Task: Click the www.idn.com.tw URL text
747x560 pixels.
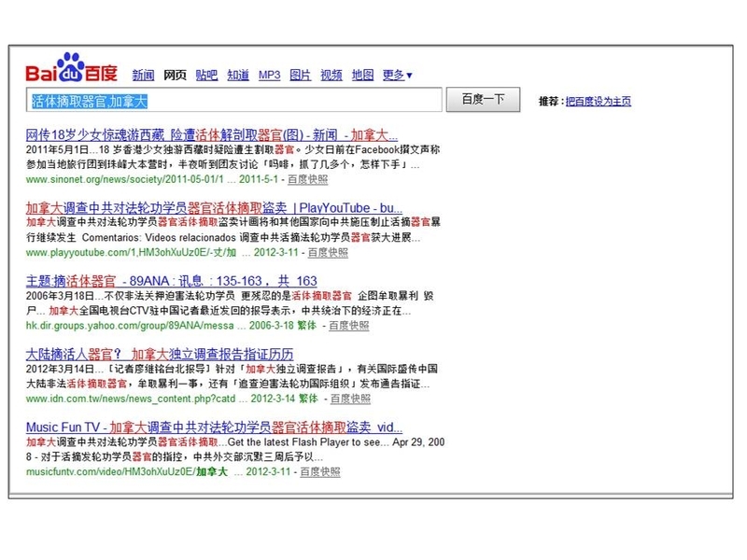Action: tap(131, 399)
